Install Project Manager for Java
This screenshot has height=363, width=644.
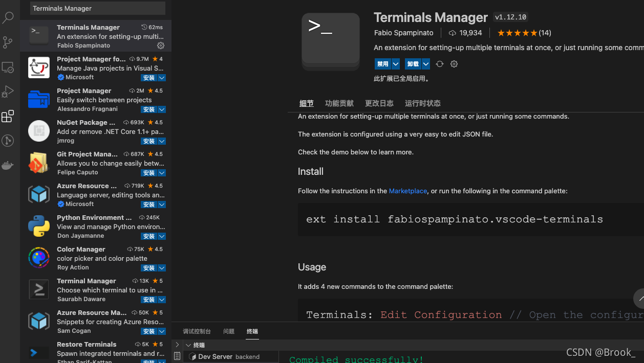tap(149, 78)
